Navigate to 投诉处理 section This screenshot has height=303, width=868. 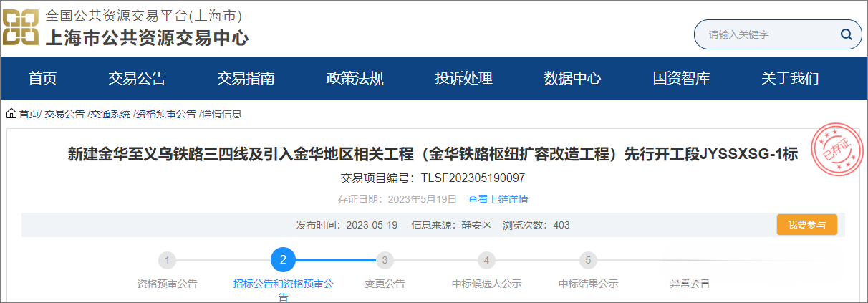click(463, 78)
